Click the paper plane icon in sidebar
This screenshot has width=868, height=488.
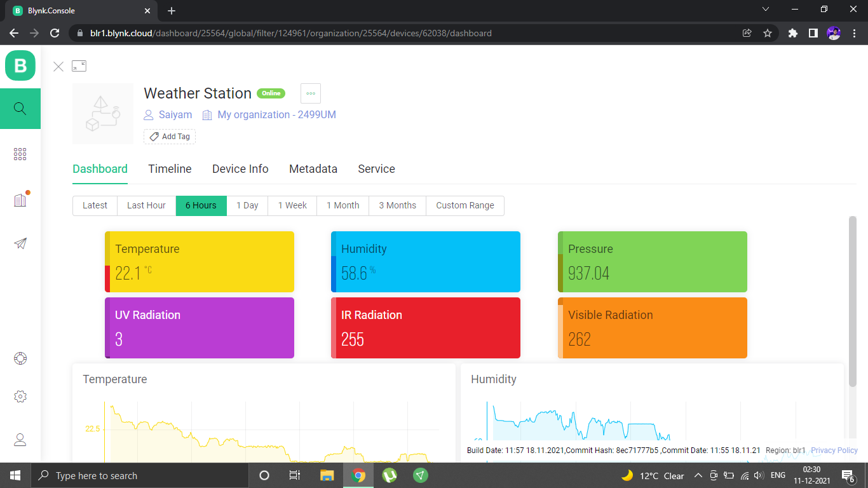(20, 243)
